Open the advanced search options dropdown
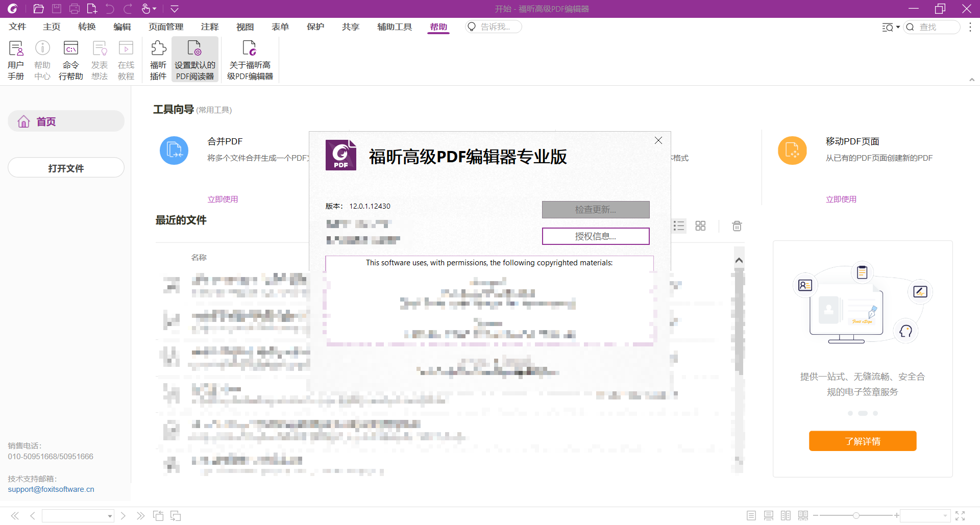 (891, 27)
